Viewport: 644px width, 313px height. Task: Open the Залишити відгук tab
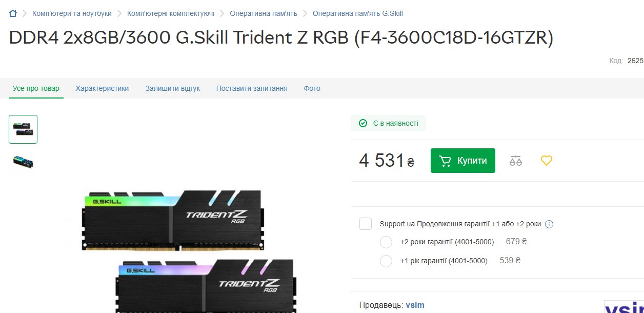[173, 88]
